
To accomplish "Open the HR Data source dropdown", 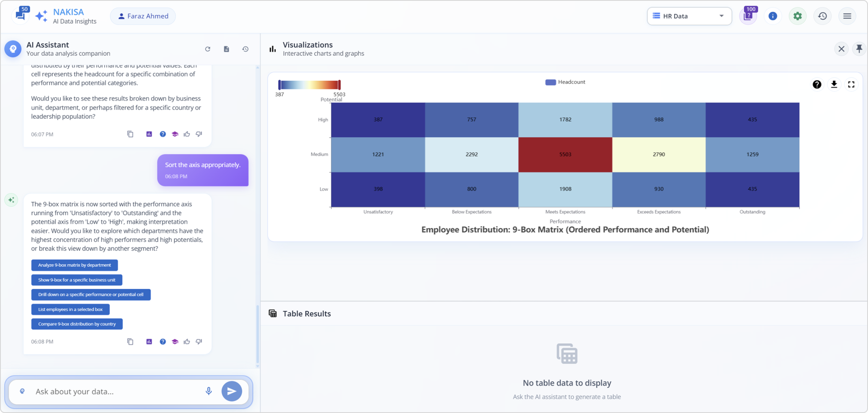I will 689,16.
